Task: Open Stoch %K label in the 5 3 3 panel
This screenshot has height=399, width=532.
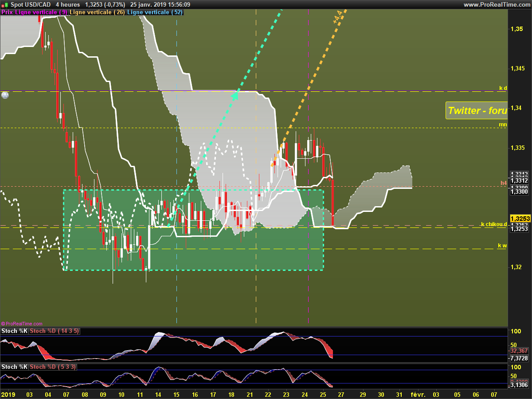Action: pyautogui.click(x=15, y=367)
